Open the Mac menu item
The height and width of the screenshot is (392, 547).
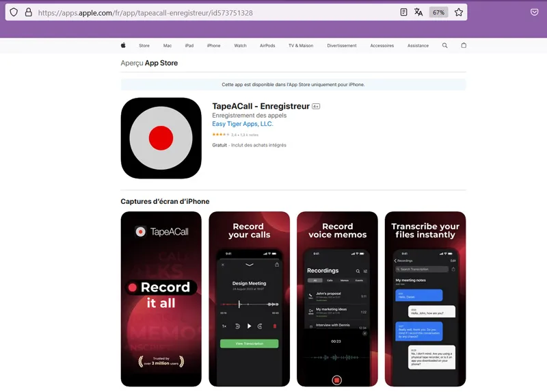click(x=168, y=46)
